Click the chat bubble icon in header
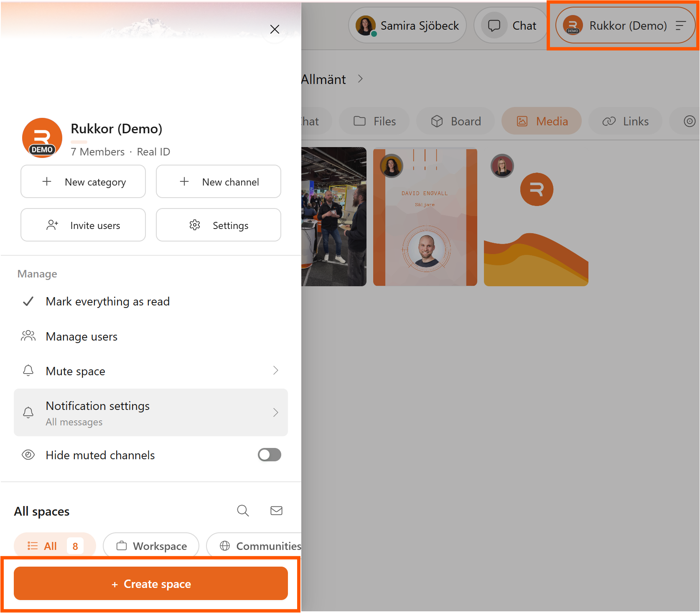Screen dimensions: 700x613 [494, 25]
